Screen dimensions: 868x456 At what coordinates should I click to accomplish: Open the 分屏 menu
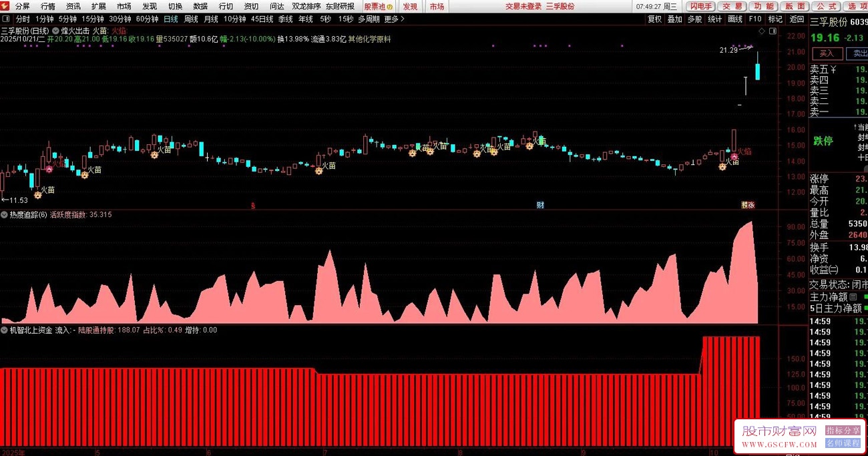click(x=23, y=6)
